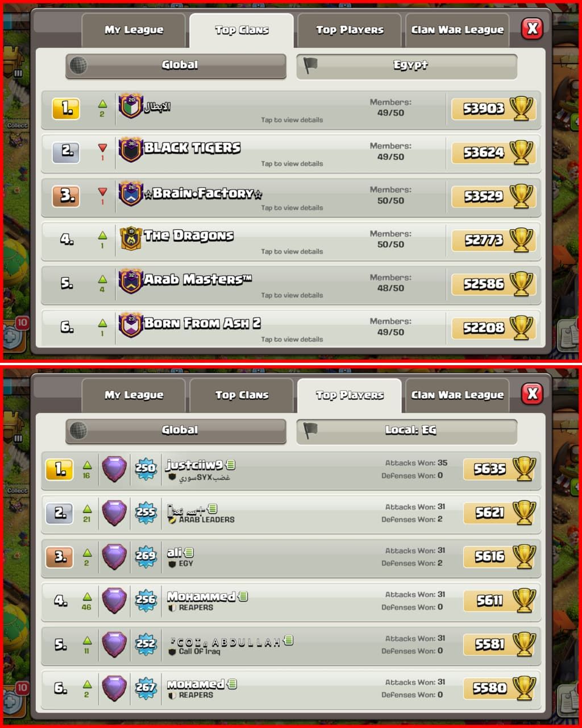The image size is (582, 728).
Task: Close the top leaderboard panel with X
Action: click(x=532, y=28)
